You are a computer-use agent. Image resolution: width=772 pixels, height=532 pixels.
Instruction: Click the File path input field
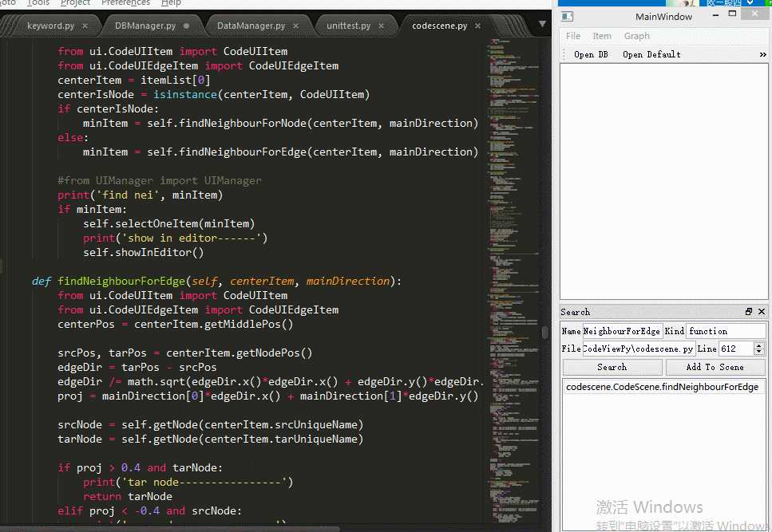638,349
